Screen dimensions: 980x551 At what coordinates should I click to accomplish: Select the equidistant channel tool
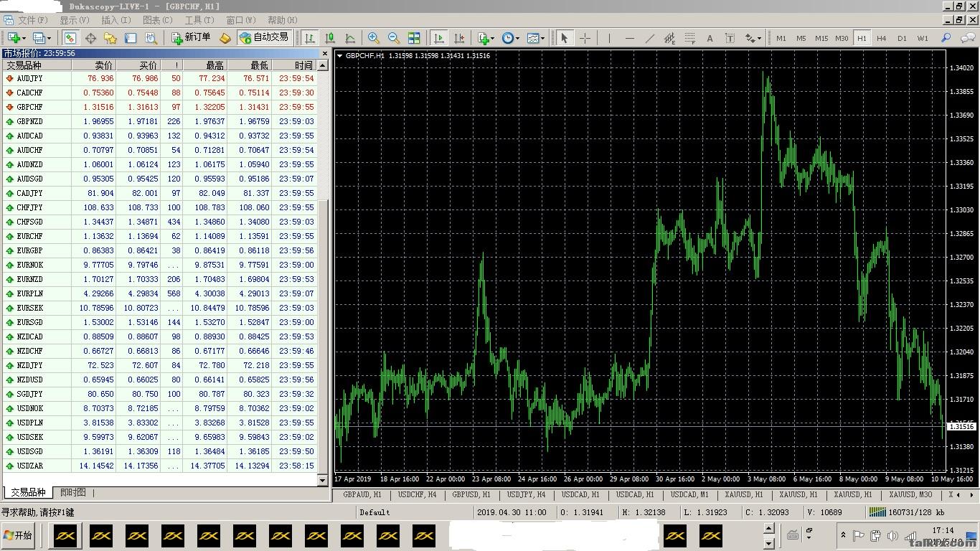[x=669, y=38]
